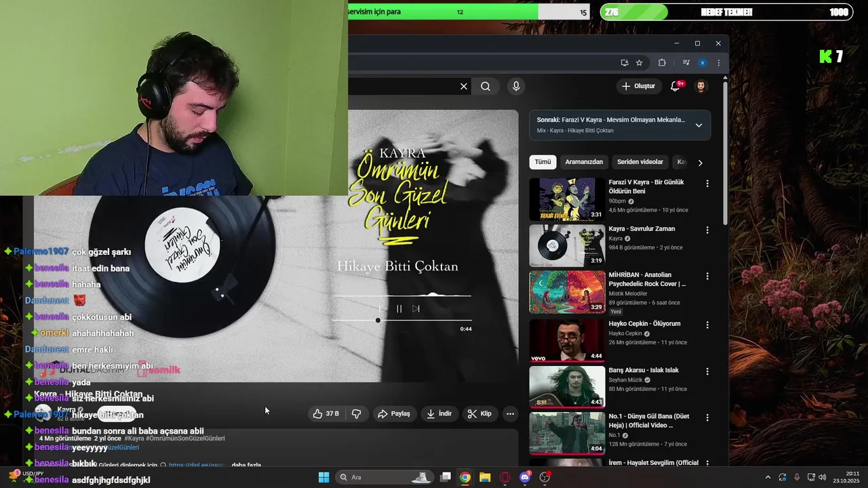Click 'Kayra - Savrulur Zaman' title text

click(x=642, y=229)
